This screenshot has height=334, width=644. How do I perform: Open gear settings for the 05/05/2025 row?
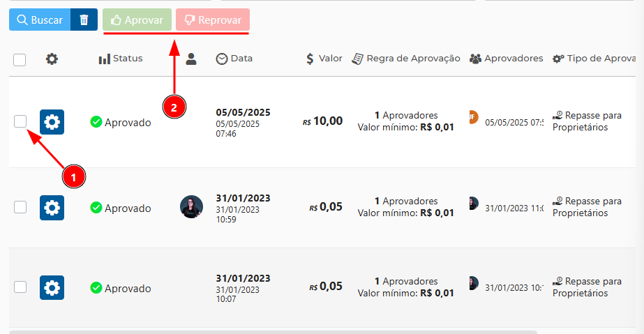52,123
